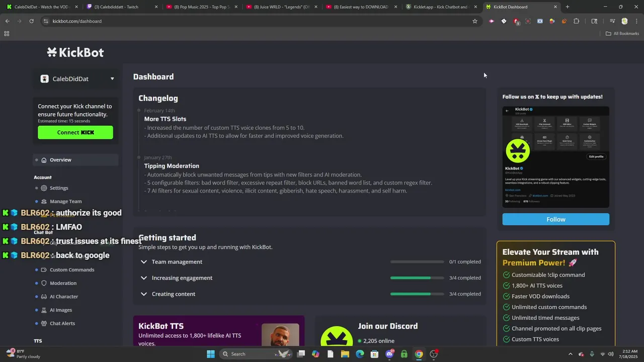644x362 pixels.
Task: Click the Creating content progress bar
Action: pyautogui.click(x=417, y=294)
